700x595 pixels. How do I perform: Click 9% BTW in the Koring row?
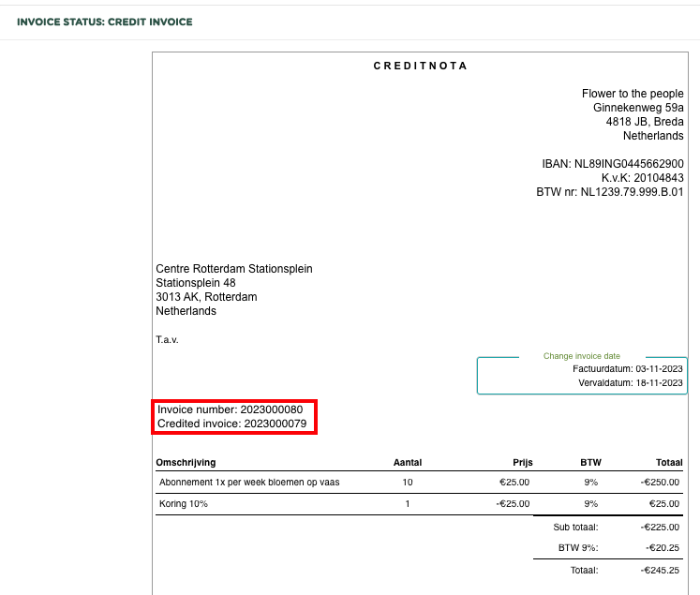[x=590, y=503]
